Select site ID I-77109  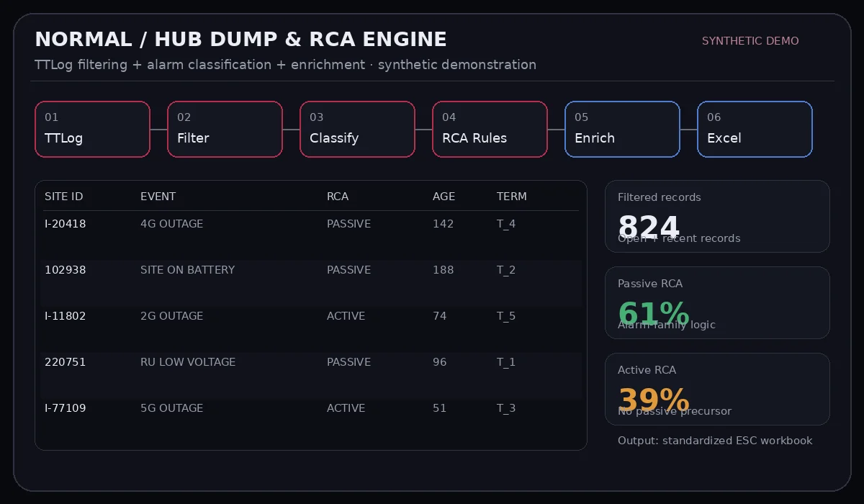pos(65,408)
